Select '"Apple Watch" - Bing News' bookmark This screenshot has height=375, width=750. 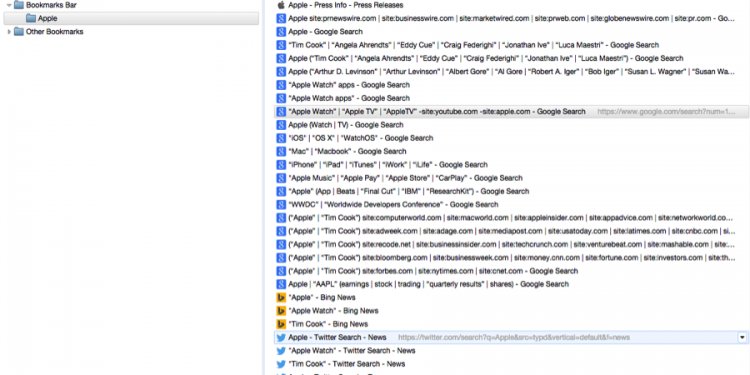[x=333, y=311]
